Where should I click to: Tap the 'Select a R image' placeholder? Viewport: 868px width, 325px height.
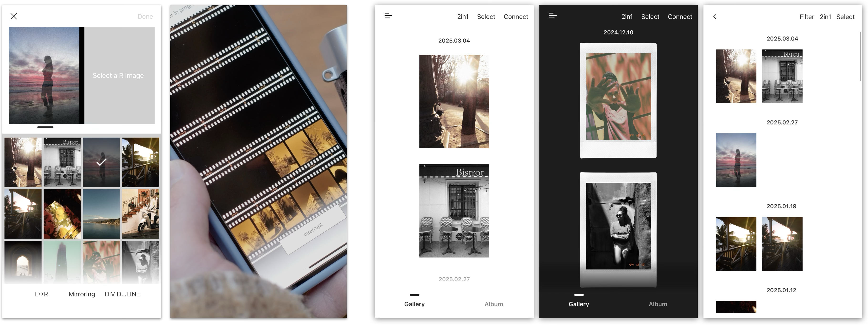pyautogui.click(x=119, y=76)
